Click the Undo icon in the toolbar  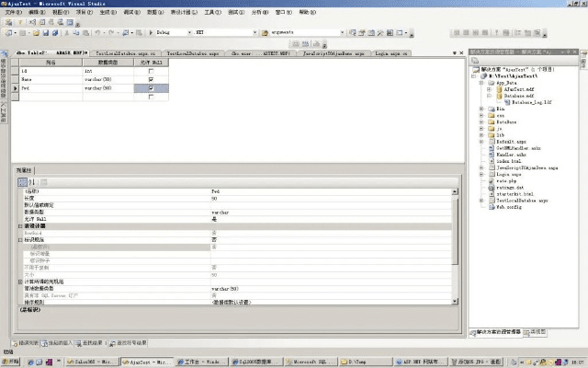(96, 31)
